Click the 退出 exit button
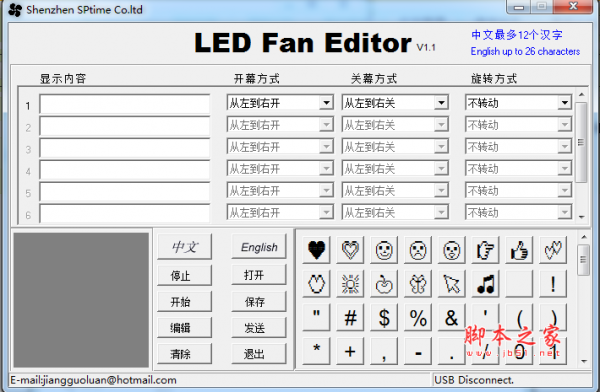The image size is (600, 392). (259, 354)
